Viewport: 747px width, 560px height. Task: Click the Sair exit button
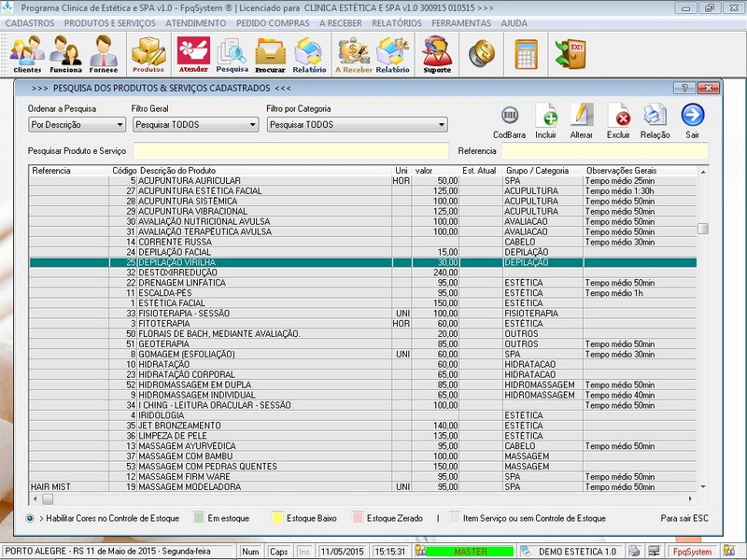click(x=692, y=119)
